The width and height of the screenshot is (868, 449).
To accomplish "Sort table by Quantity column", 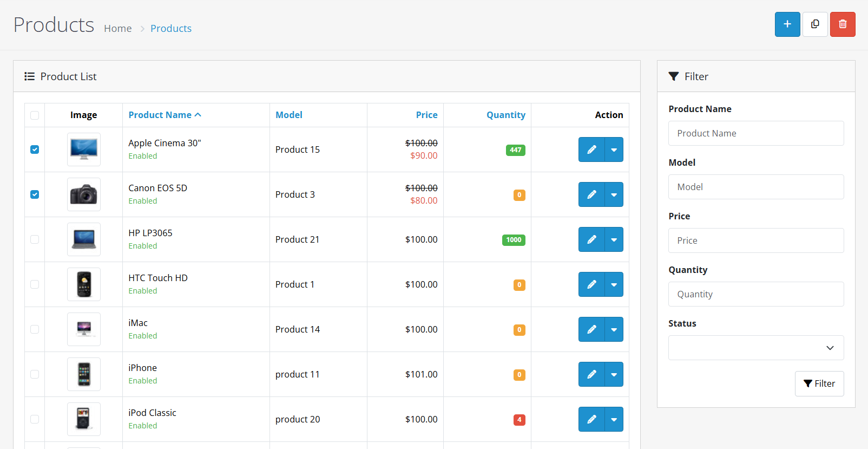I will tap(506, 115).
